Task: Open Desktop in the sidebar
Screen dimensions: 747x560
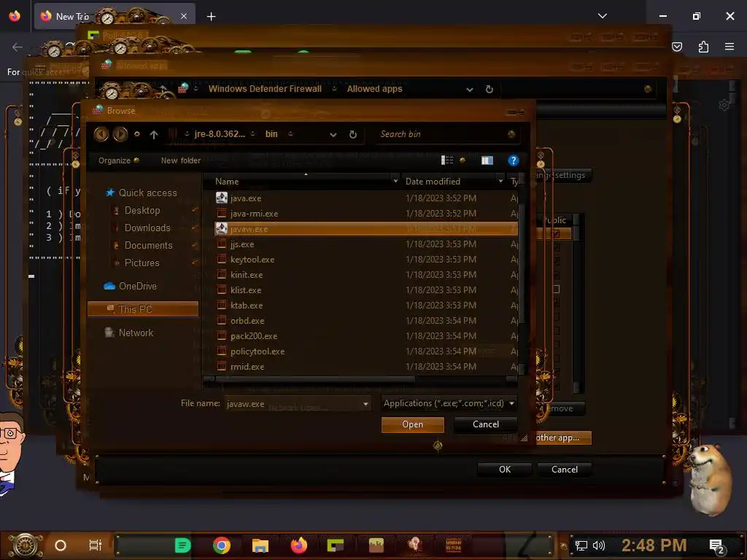Action: 142,211
